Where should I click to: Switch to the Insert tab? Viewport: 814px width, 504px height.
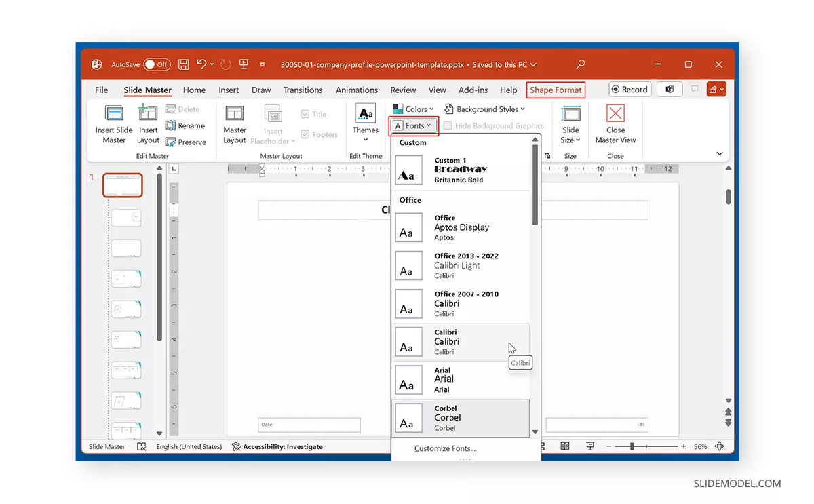229,90
